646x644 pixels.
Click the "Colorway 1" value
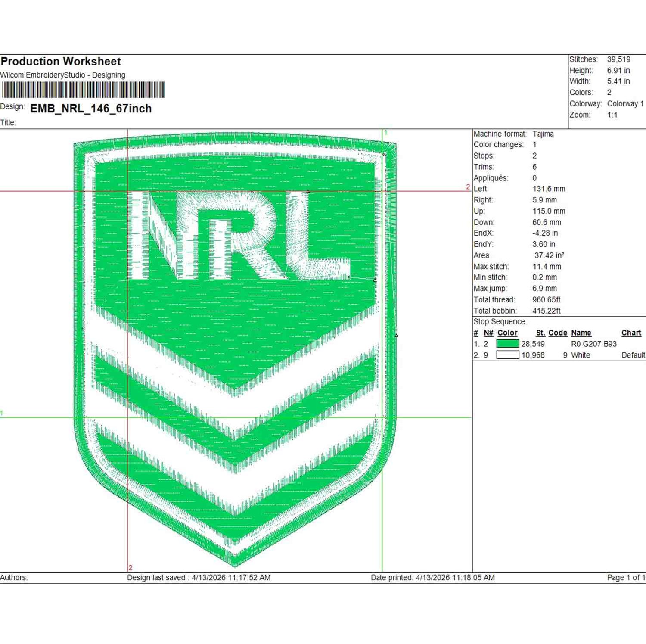[x=626, y=104]
